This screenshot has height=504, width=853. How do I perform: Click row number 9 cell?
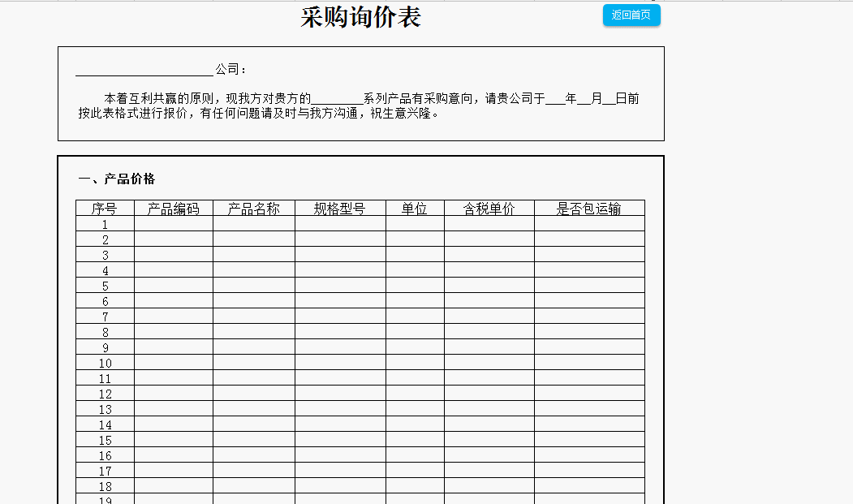[x=105, y=347]
